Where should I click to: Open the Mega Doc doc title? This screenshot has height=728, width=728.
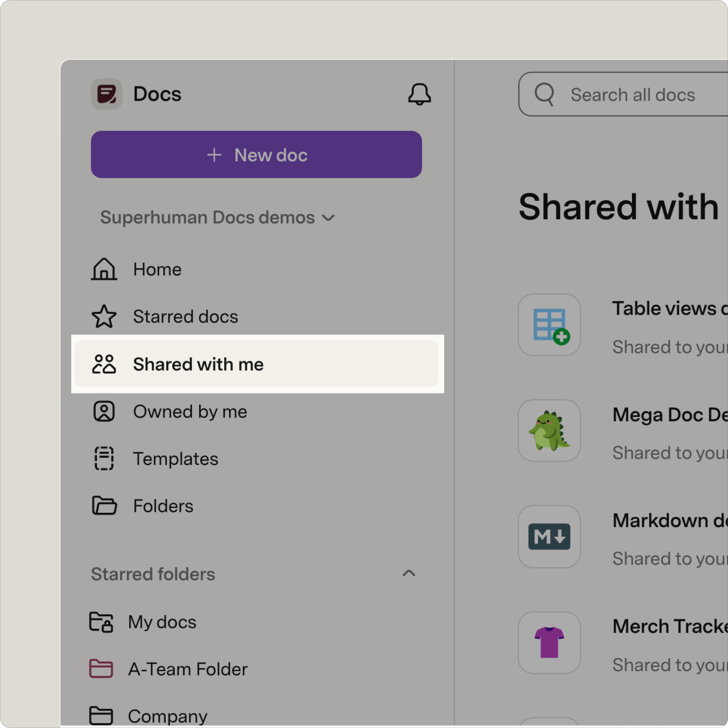[670, 415]
